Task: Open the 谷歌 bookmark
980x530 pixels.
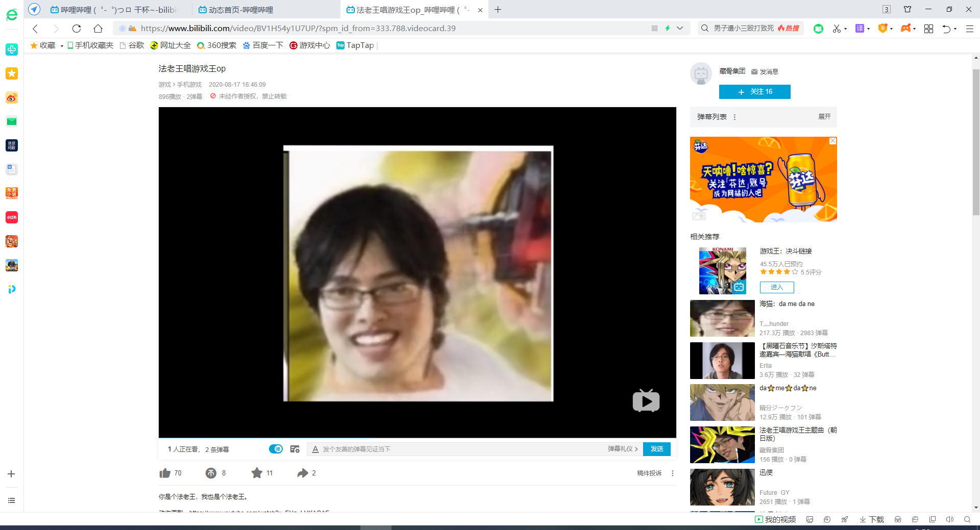Action: coord(132,45)
